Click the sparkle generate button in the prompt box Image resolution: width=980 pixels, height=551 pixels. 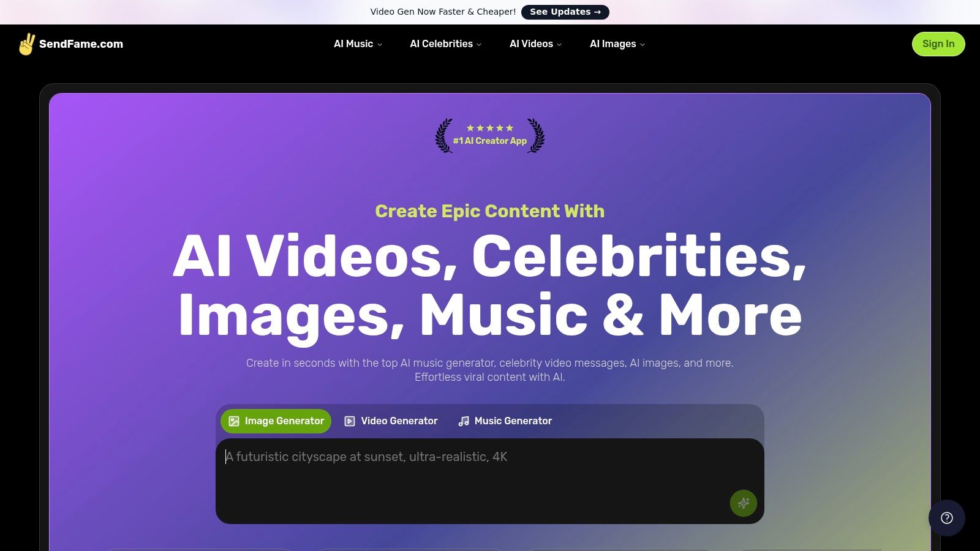point(744,503)
